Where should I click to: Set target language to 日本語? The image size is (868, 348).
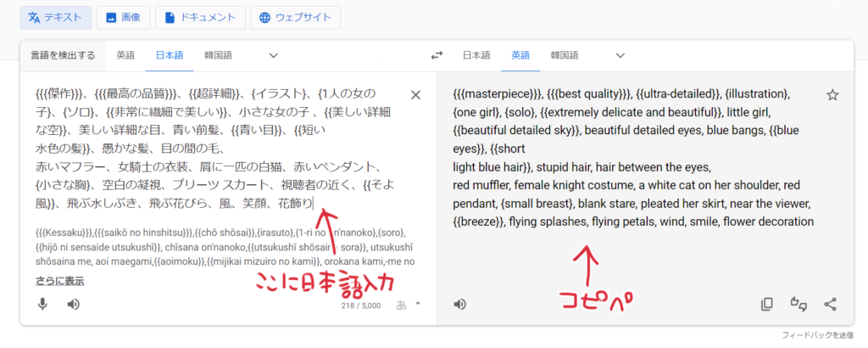pyautogui.click(x=476, y=56)
